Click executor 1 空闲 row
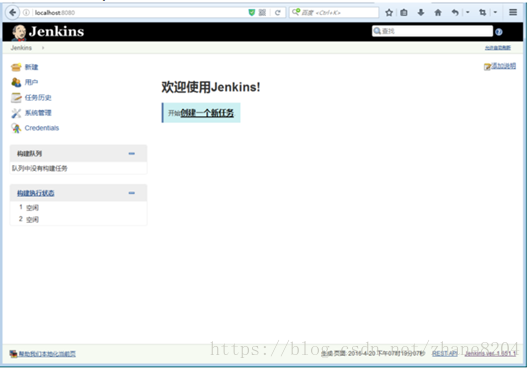531x369 pixels. pyautogui.click(x=79, y=208)
